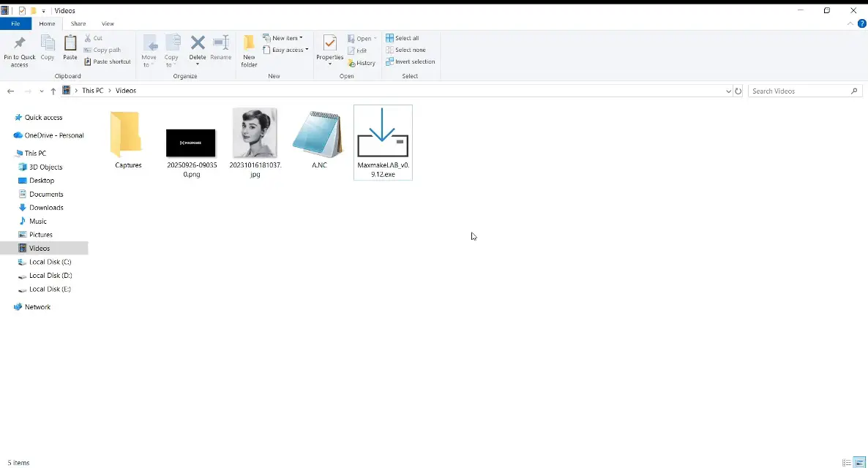
Task: Click Select all on the ribbon
Action: pyautogui.click(x=406, y=37)
